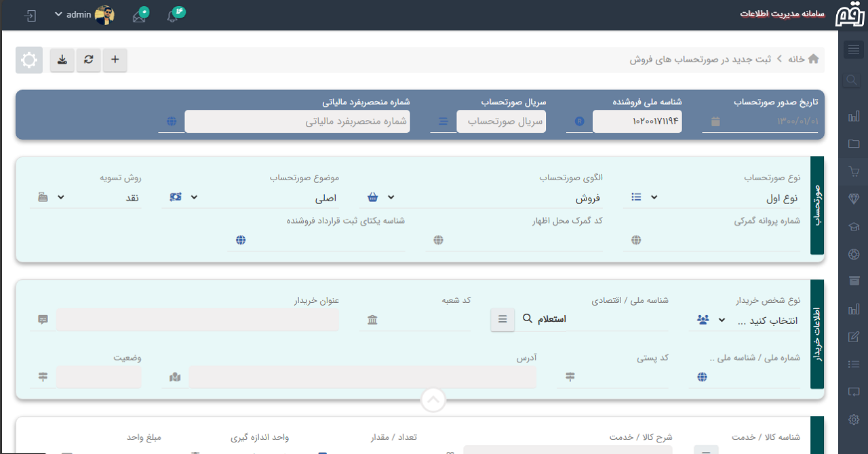Viewport: 868px width, 454px height.
Task: Open the settings gear in the toolbar
Action: tap(28, 60)
